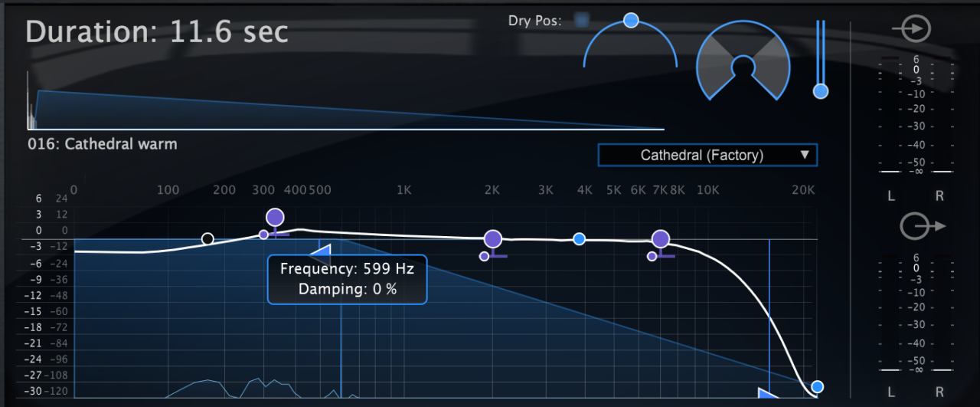Select the small purple handle below 2K node
This screenshot has width=980, height=407.
[484, 256]
